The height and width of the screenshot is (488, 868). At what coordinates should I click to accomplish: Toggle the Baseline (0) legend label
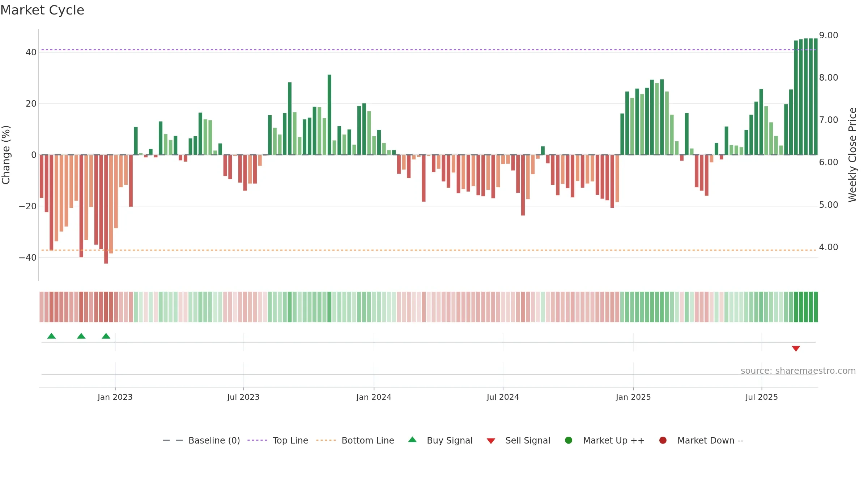click(x=214, y=440)
